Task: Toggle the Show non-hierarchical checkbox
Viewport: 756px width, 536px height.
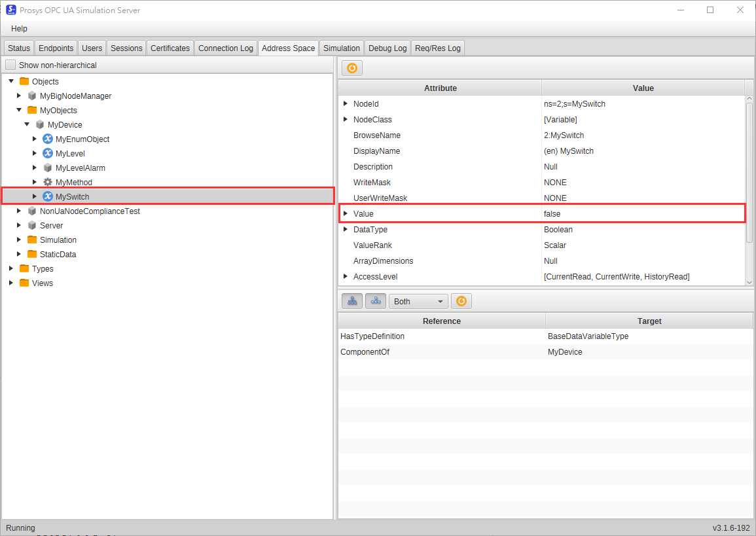Action: (10, 65)
